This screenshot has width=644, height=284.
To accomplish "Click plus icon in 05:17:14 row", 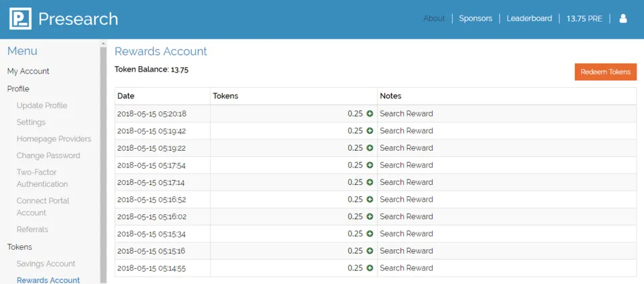I will point(370,182).
